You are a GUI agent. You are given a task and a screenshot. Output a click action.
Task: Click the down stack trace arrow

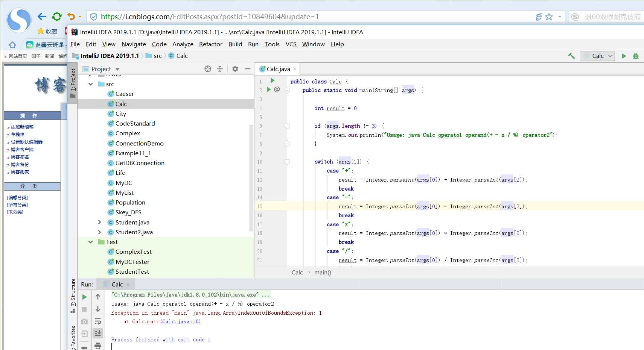click(x=98, y=309)
